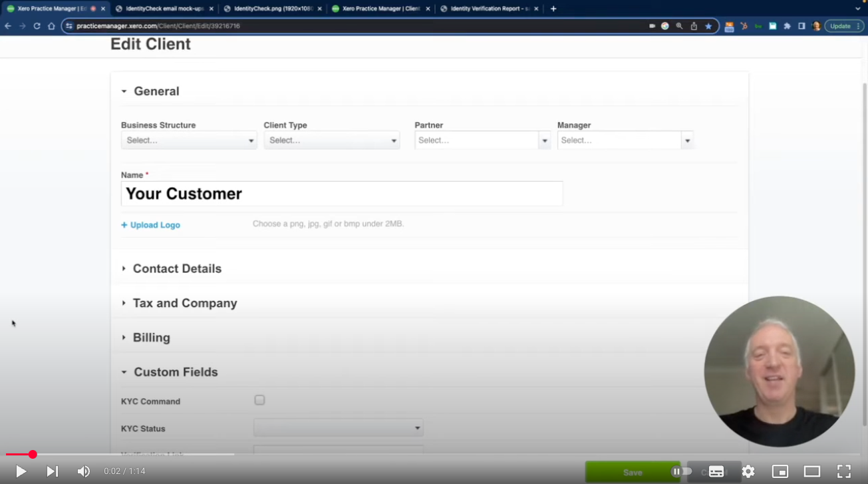Expand the Contact Details section
This screenshot has height=484, width=868.
(172, 268)
